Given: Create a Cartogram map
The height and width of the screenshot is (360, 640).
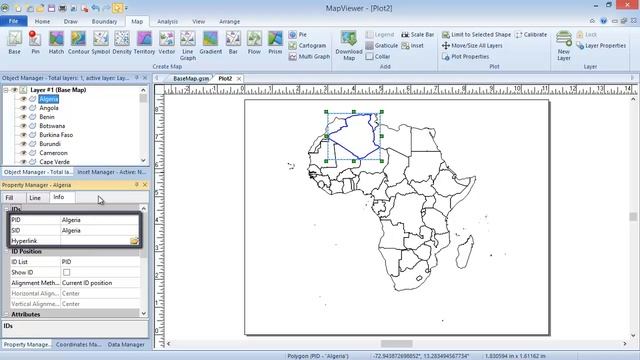Looking at the screenshot, I should (x=307, y=46).
